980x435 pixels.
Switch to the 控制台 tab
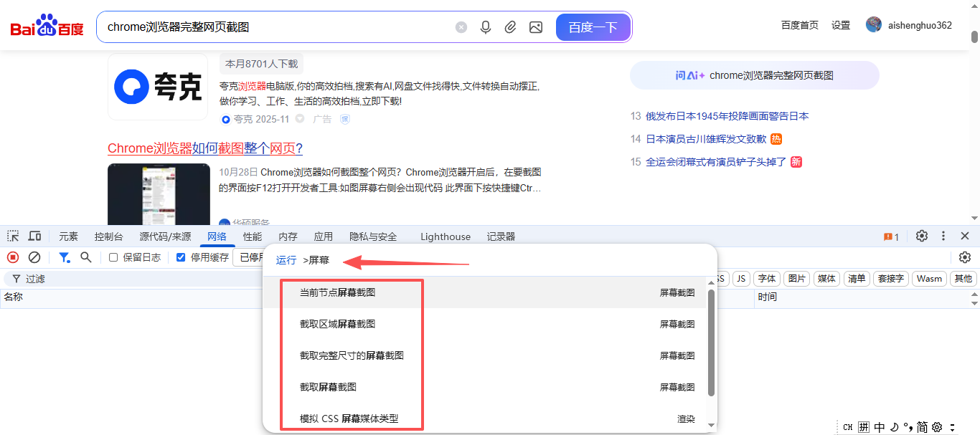coord(108,236)
